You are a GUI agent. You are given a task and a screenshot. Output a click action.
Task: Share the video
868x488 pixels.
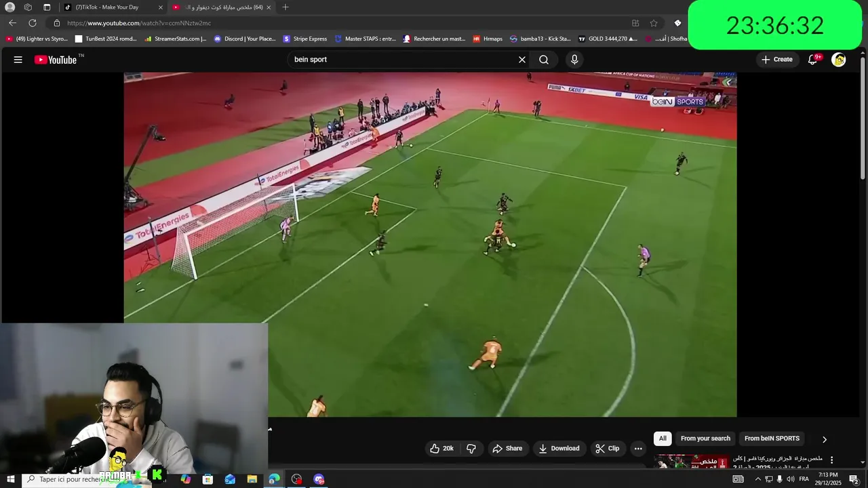[507, 448]
